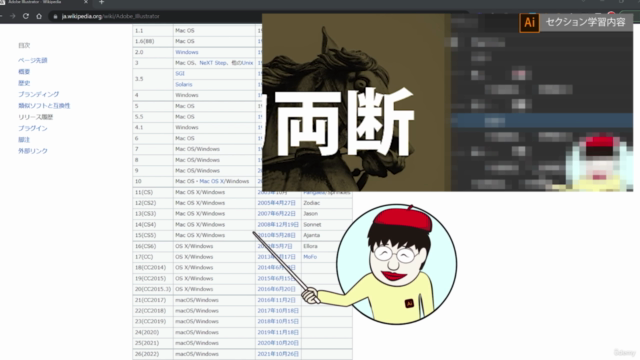The width and height of the screenshot is (640, 360).
Task: Go to 脚注 section
Action: (x=24, y=140)
